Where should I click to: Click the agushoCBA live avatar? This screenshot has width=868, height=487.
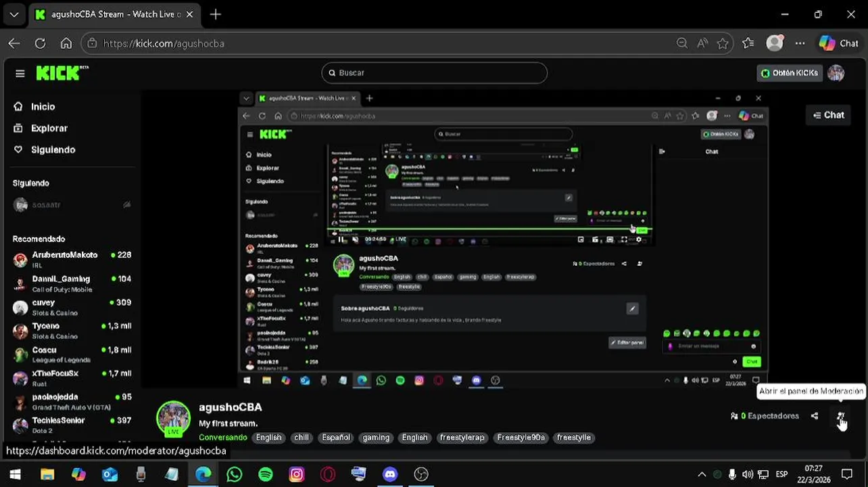pos(174,418)
